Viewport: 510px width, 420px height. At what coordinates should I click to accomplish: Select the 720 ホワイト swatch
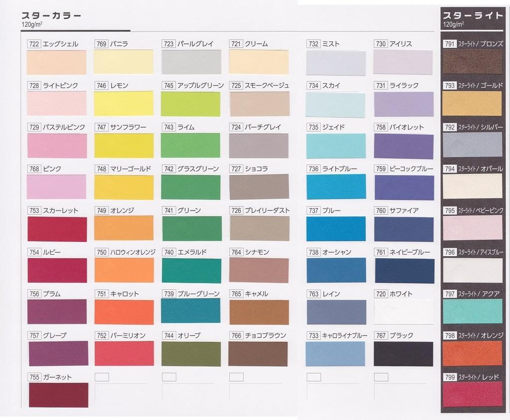point(403,312)
